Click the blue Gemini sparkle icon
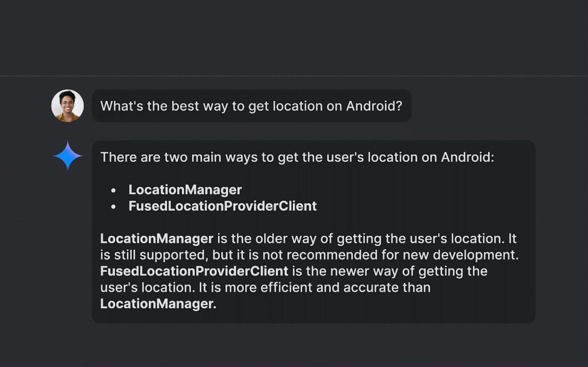Viewport: 588px width, 367px height. [x=68, y=156]
